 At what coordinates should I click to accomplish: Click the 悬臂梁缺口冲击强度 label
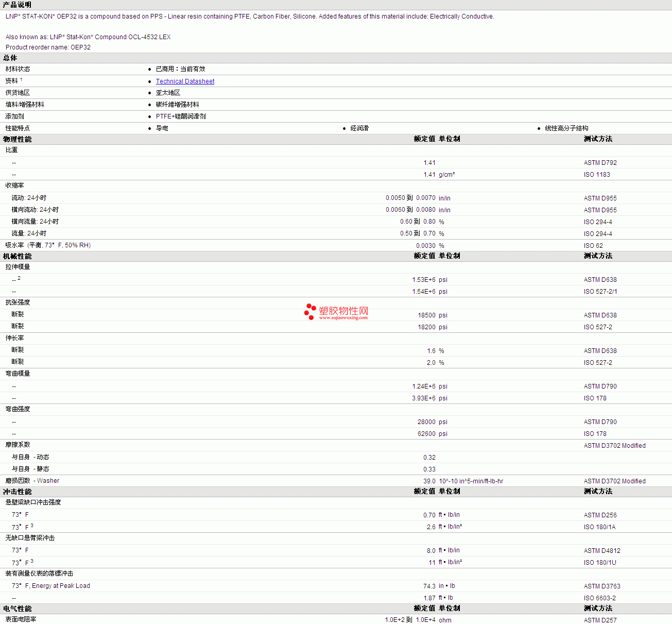click(x=33, y=502)
